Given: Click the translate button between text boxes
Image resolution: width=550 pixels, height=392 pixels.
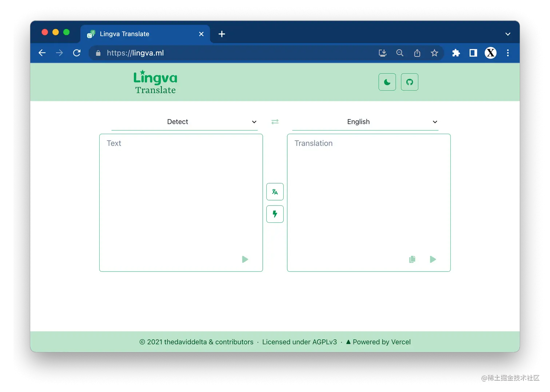Looking at the screenshot, I should click(x=275, y=192).
